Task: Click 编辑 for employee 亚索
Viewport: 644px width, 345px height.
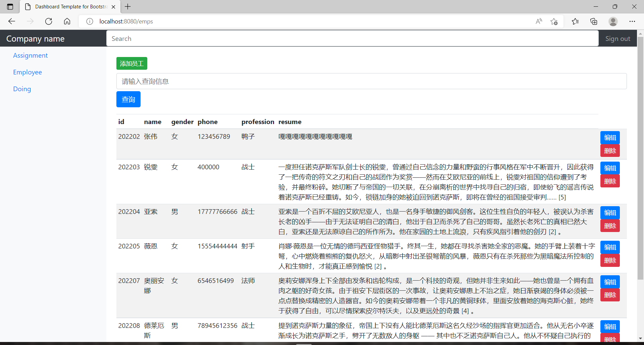Action: click(x=610, y=213)
